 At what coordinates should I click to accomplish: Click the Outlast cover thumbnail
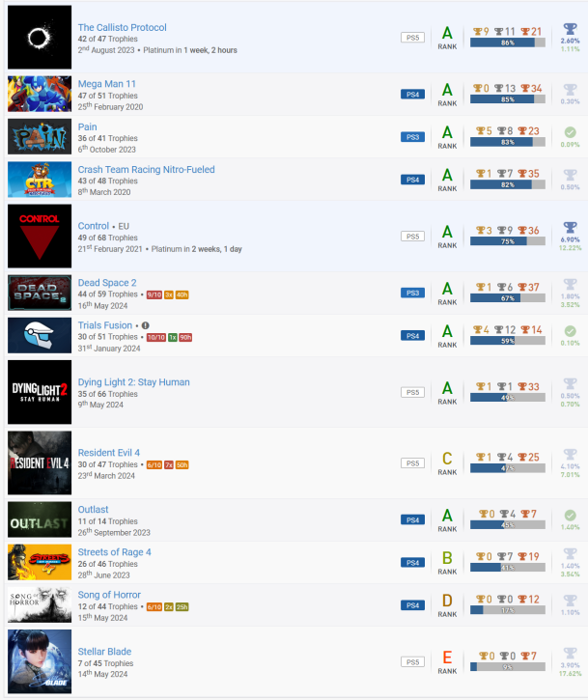(40, 519)
